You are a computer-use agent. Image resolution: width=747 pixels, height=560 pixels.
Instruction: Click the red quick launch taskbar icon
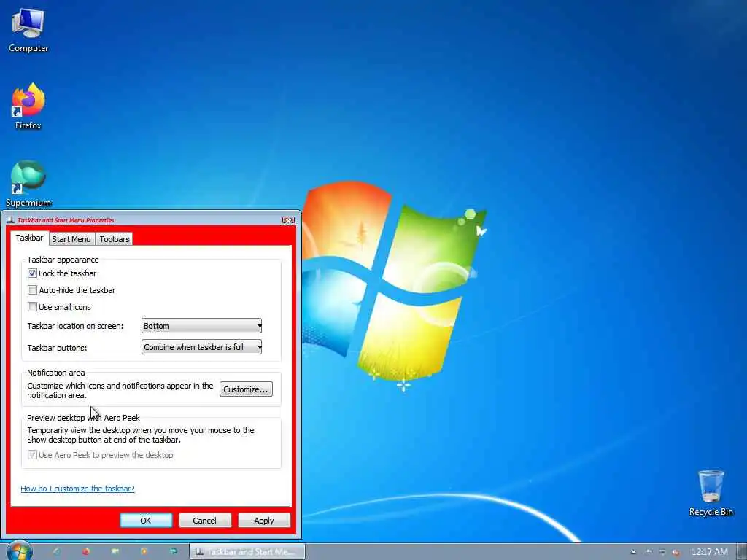[x=86, y=551]
